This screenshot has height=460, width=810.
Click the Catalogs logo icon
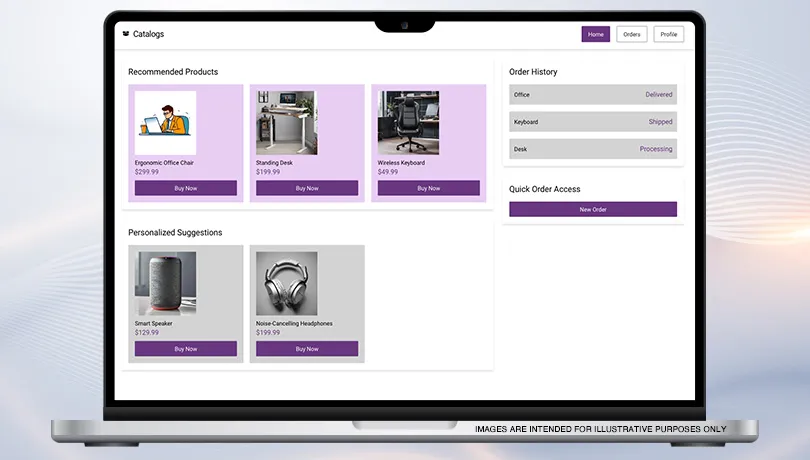(x=125, y=34)
